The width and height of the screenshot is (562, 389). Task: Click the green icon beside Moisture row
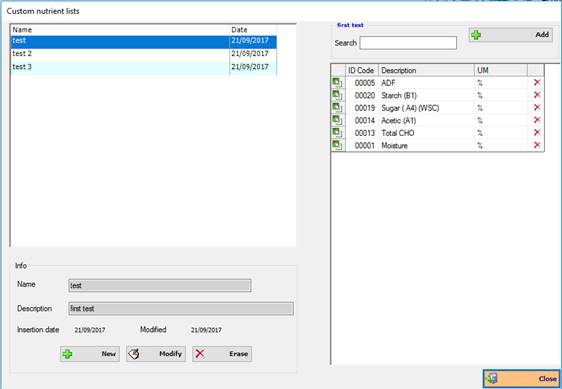(x=337, y=145)
